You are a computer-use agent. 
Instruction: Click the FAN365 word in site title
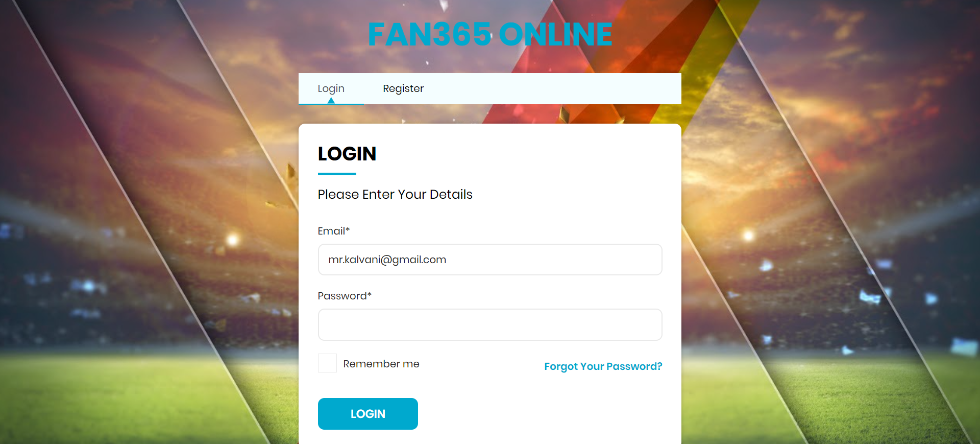(x=430, y=35)
